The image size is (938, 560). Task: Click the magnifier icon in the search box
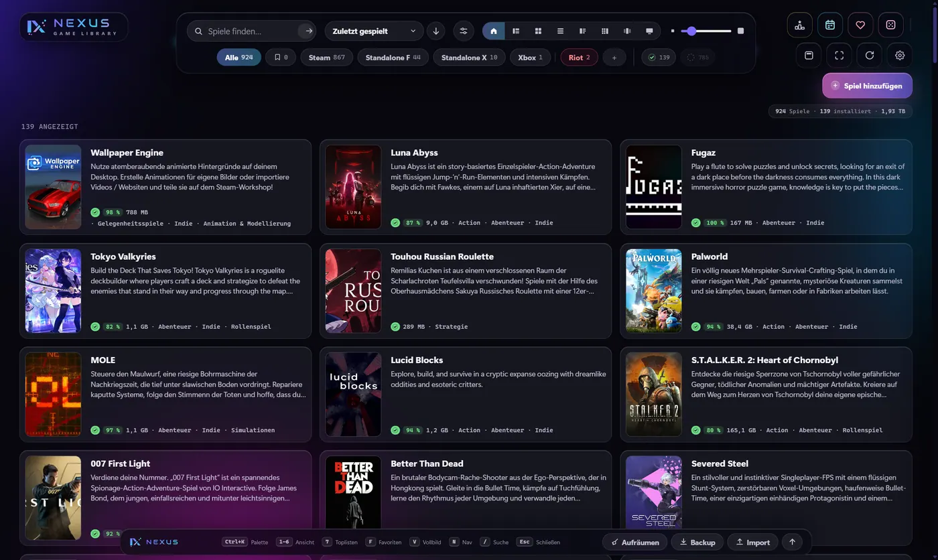point(199,31)
